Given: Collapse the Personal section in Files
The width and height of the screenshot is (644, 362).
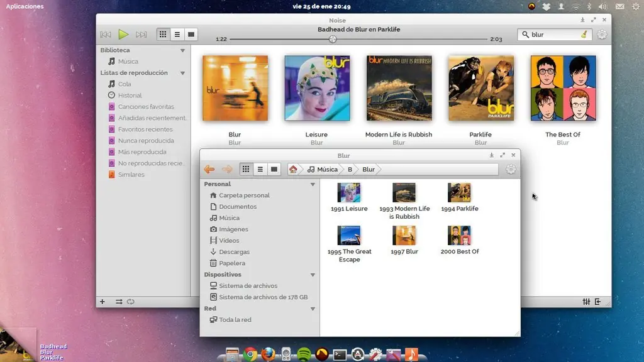Looking at the screenshot, I should coord(313,185).
